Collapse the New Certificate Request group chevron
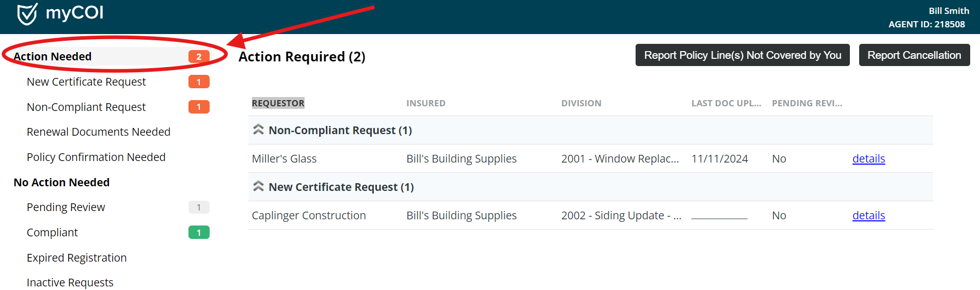 click(x=258, y=186)
